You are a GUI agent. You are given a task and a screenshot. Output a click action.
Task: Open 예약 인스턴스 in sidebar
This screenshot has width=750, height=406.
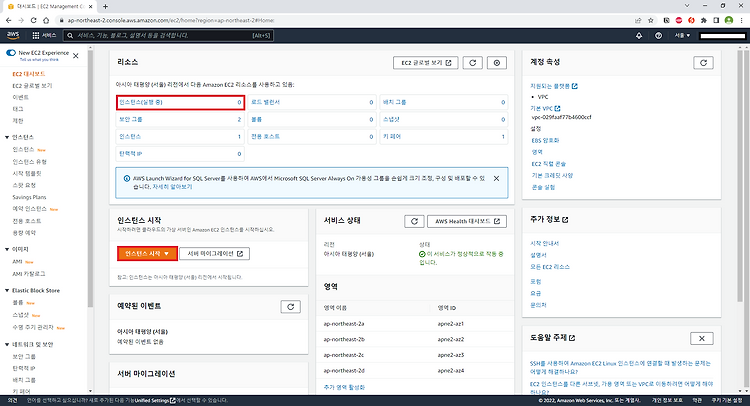[29, 209]
